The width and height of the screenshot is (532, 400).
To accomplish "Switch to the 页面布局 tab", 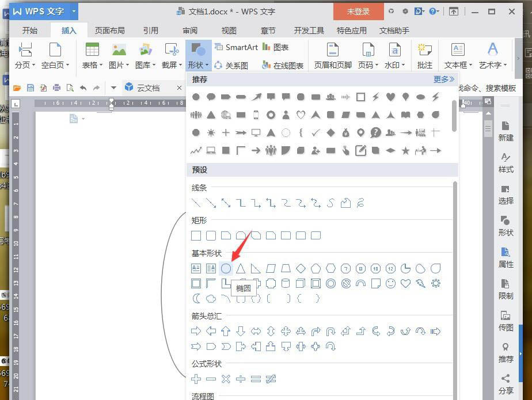I will pyautogui.click(x=109, y=31).
